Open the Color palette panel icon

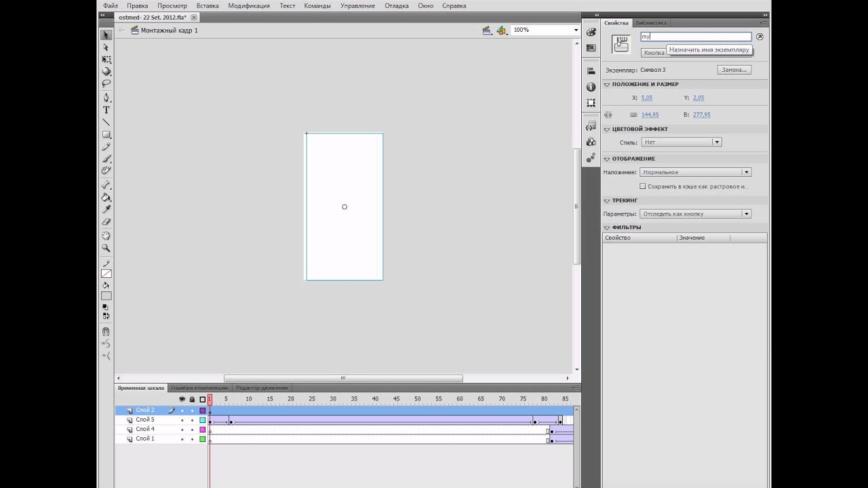[x=591, y=32]
